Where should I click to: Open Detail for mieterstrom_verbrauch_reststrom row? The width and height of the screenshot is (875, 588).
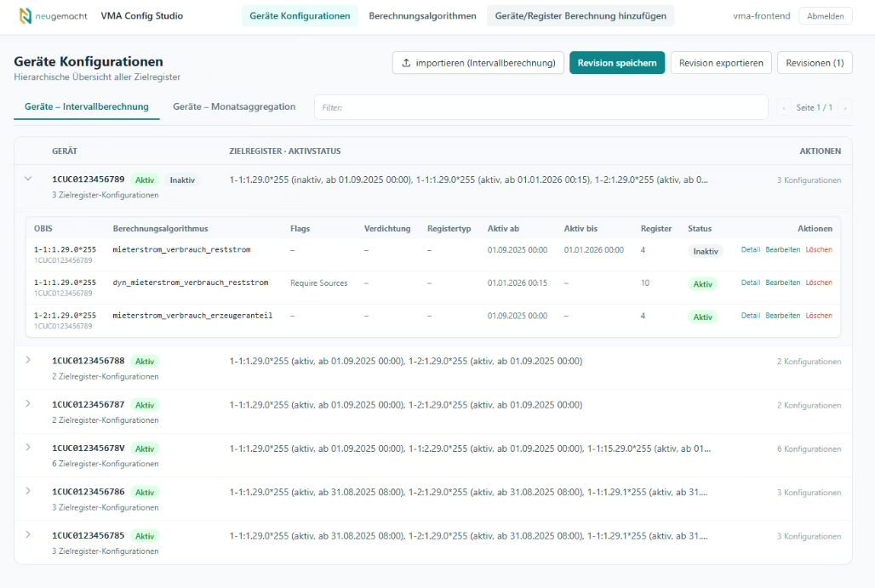750,250
